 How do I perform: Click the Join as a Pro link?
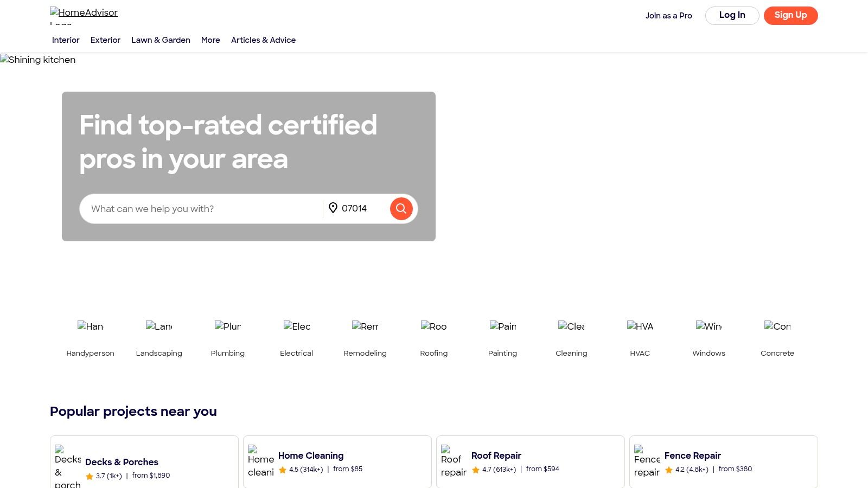668,16
